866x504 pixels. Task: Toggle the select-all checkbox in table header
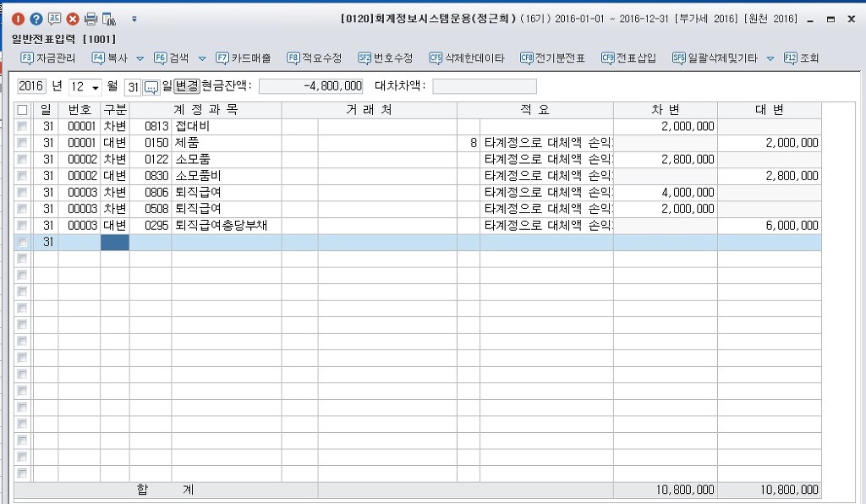[x=22, y=110]
